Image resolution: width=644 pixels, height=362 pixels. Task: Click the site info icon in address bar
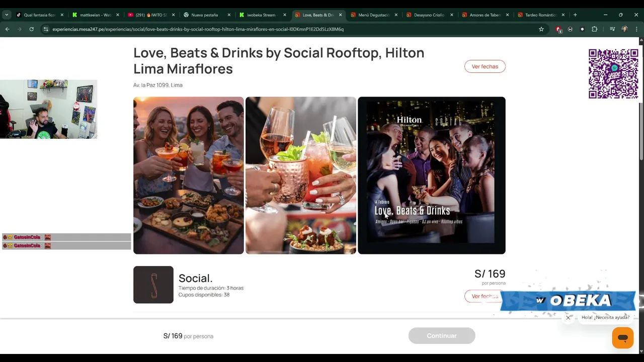coord(46,29)
